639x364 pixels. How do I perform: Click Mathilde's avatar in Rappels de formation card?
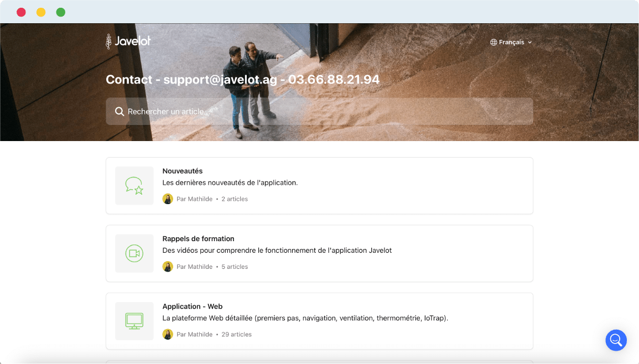coord(168,267)
